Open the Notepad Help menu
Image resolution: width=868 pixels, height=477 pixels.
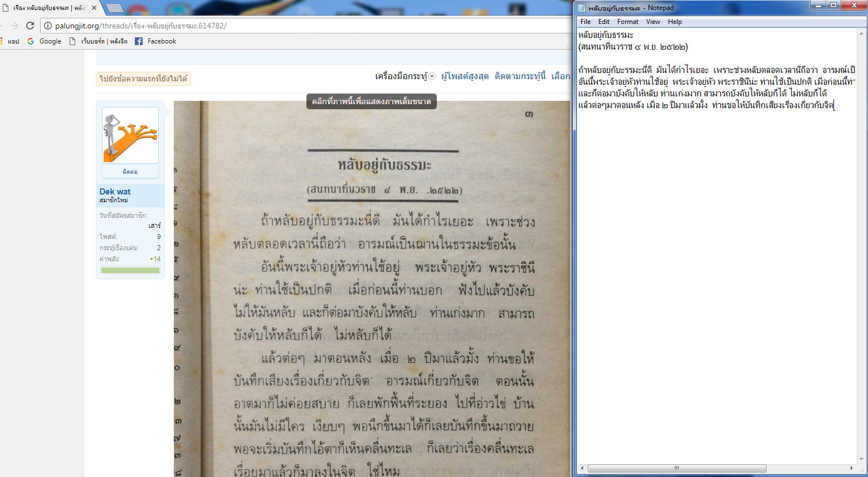pyautogui.click(x=675, y=22)
